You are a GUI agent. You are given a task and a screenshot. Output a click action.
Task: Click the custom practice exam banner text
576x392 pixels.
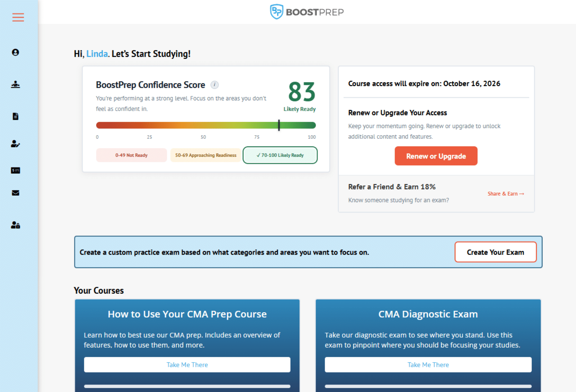point(224,252)
